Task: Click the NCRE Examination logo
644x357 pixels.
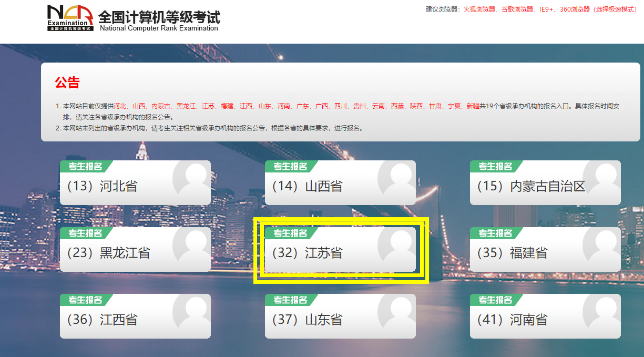Action: [x=70, y=18]
